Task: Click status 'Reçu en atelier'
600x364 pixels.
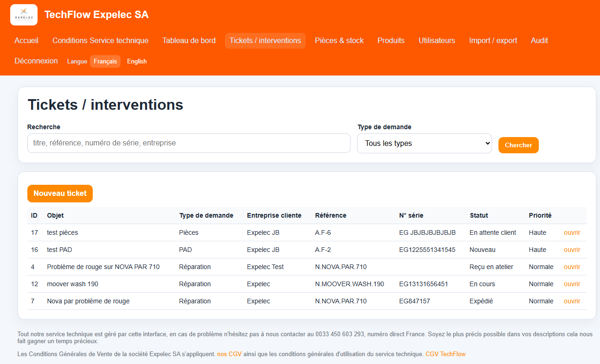Action: pos(491,267)
